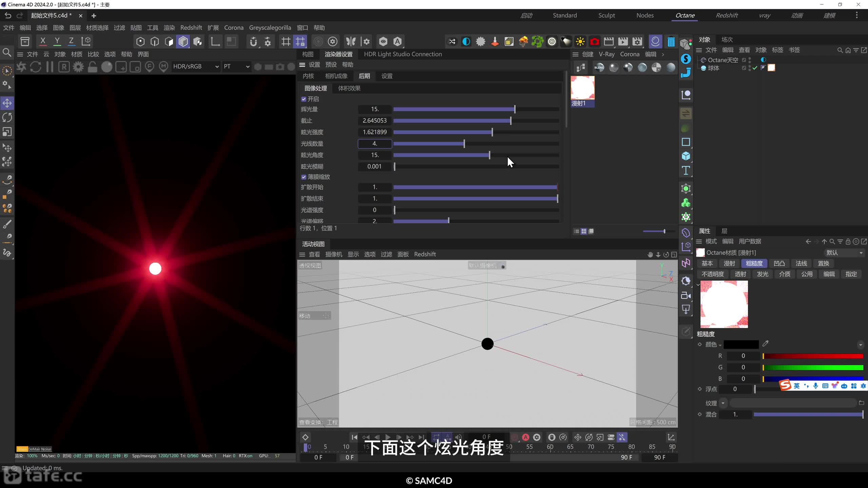Click the Live Viewer restart render icon
Image resolution: width=868 pixels, height=488 pixels.
tap(36, 67)
